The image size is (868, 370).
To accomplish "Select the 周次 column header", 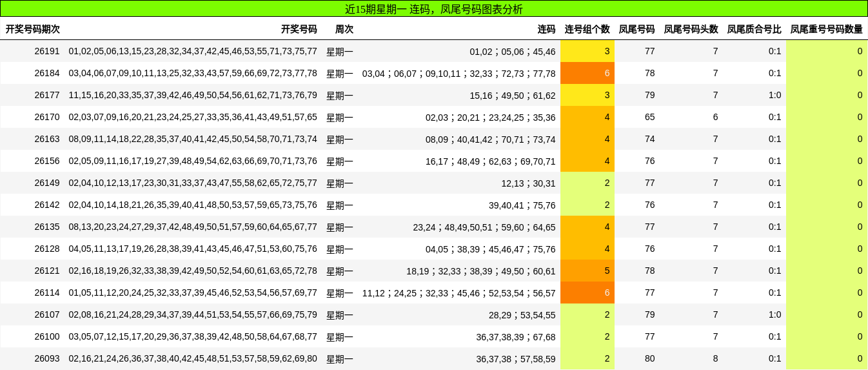I will pyautogui.click(x=344, y=29).
